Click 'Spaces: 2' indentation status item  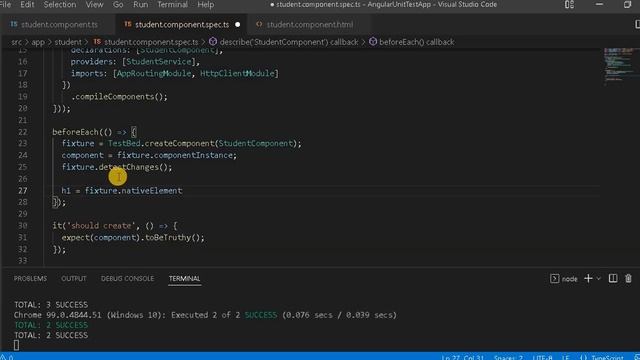[x=508, y=358]
